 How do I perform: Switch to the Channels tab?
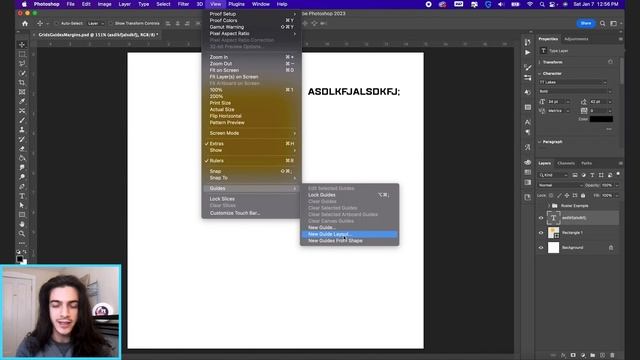point(566,163)
